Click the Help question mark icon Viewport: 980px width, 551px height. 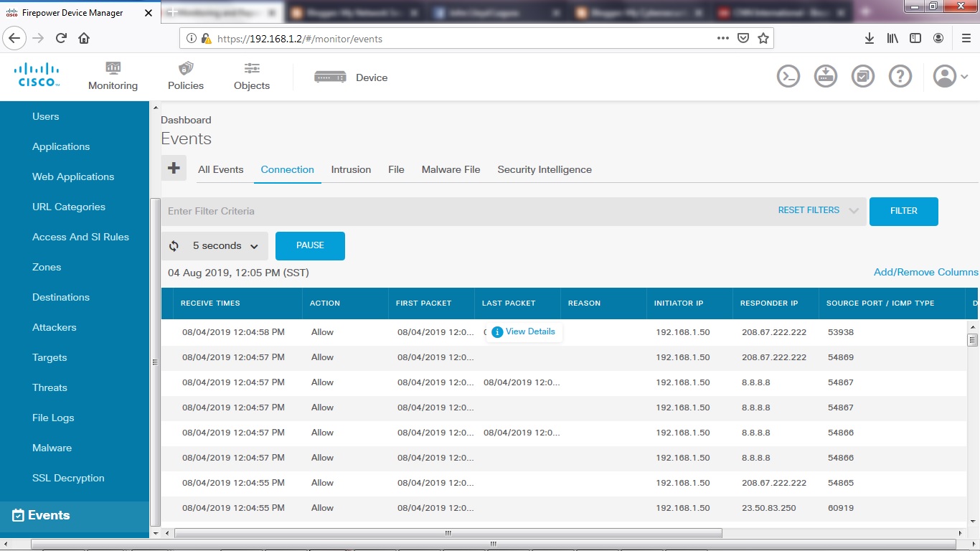[x=900, y=75]
